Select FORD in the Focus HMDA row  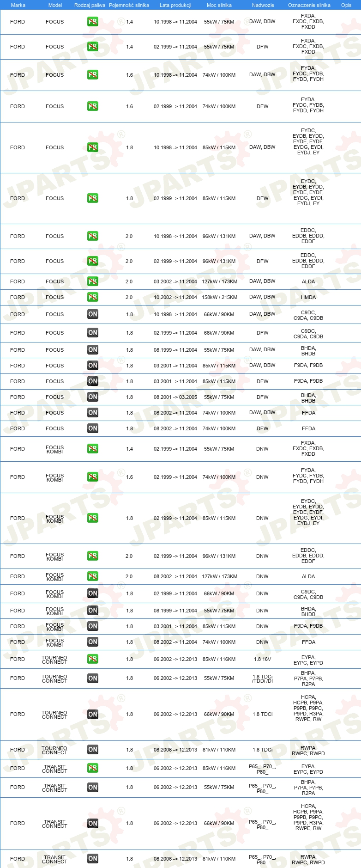point(18,297)
